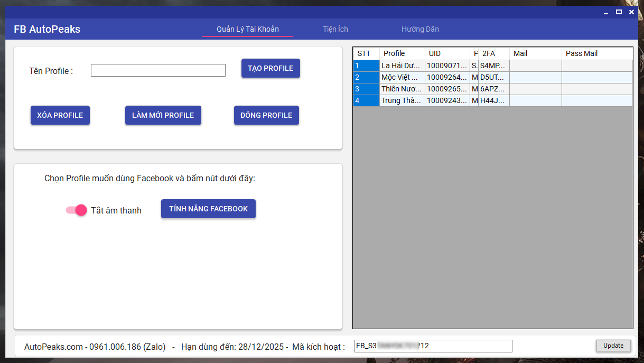The image size is (644, 363).
Task: Click the 2FA column header
Action: click(x=493, y=53)
